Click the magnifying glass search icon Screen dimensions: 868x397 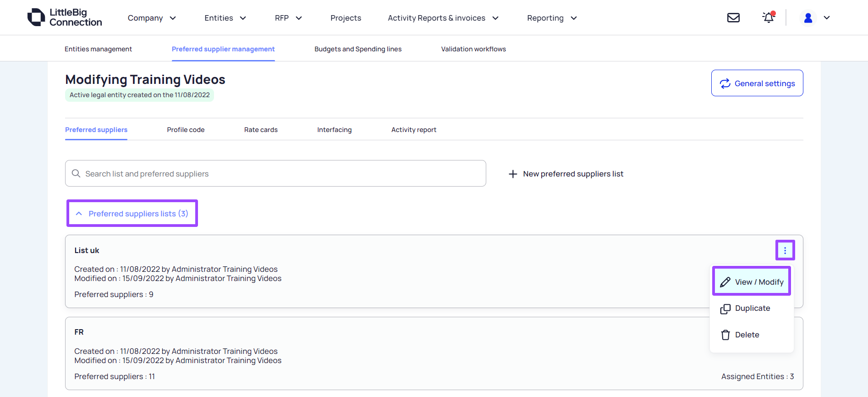tap(76, 174)
